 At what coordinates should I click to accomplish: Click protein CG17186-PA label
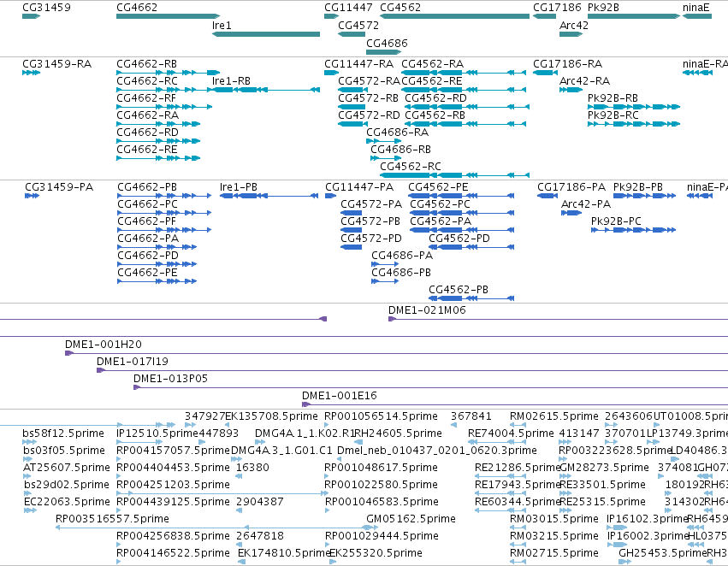pos(571,187)
